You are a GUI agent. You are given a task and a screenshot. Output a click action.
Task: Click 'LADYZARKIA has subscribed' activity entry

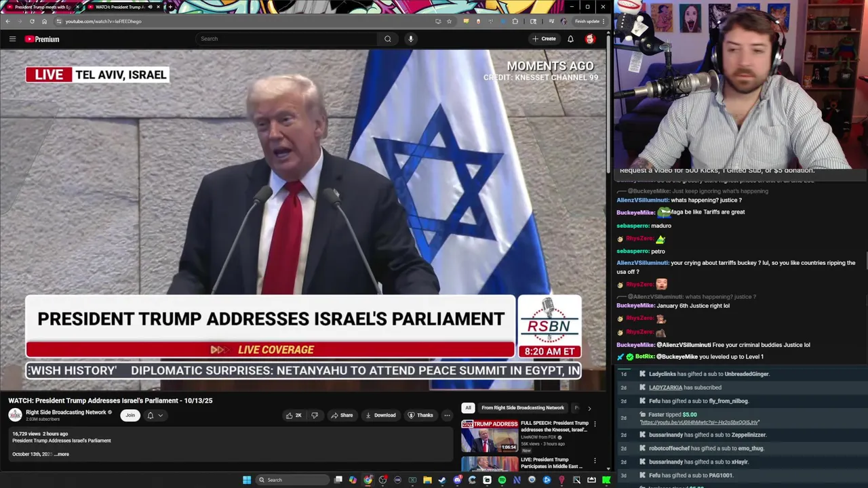pyautogui.click(x=685, y=388)
